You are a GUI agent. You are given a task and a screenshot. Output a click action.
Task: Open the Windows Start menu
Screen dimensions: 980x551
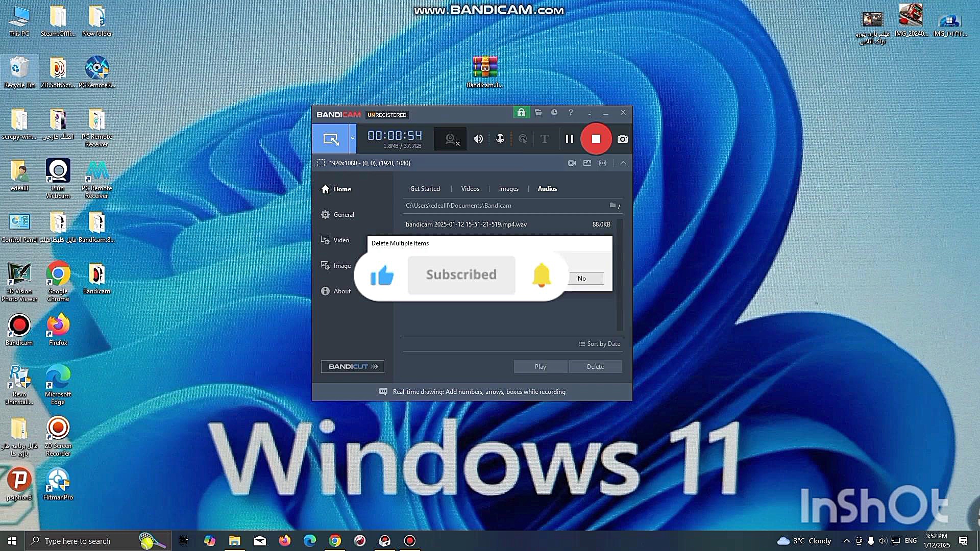tap(12, 541)
